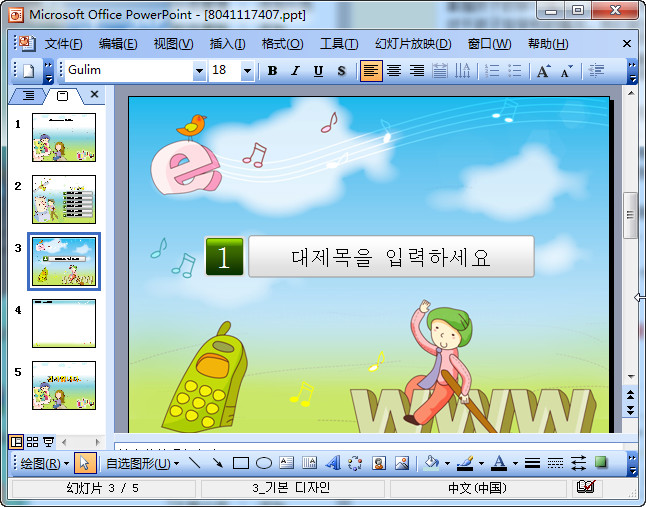Toggle bulleted list
Viewport: 646px width, 507px height.
coord(515,71)
